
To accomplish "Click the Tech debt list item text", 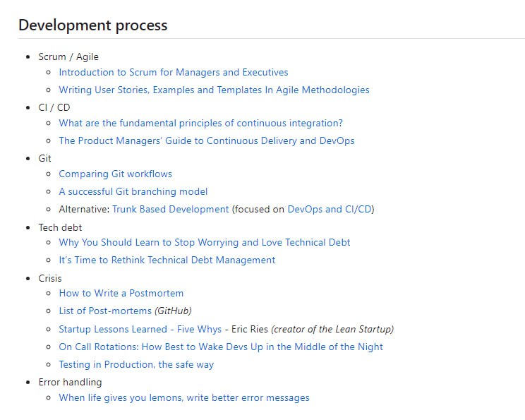I will (60, 227).
